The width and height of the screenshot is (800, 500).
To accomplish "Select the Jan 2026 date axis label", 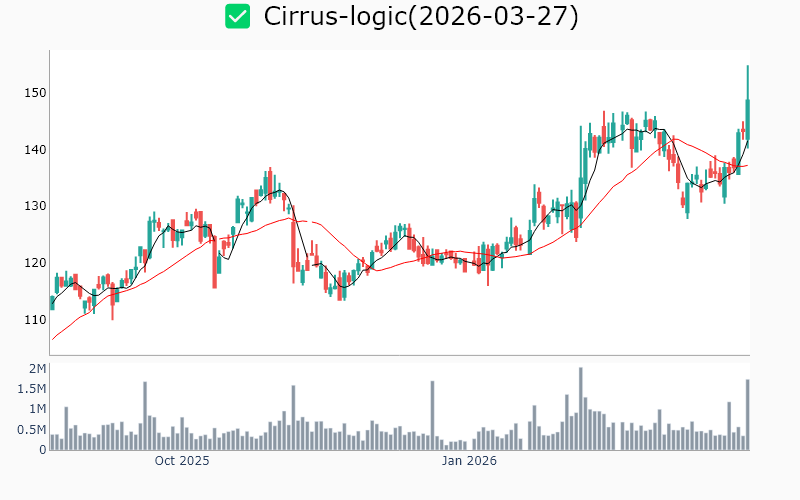I will (x=470, y=461).
